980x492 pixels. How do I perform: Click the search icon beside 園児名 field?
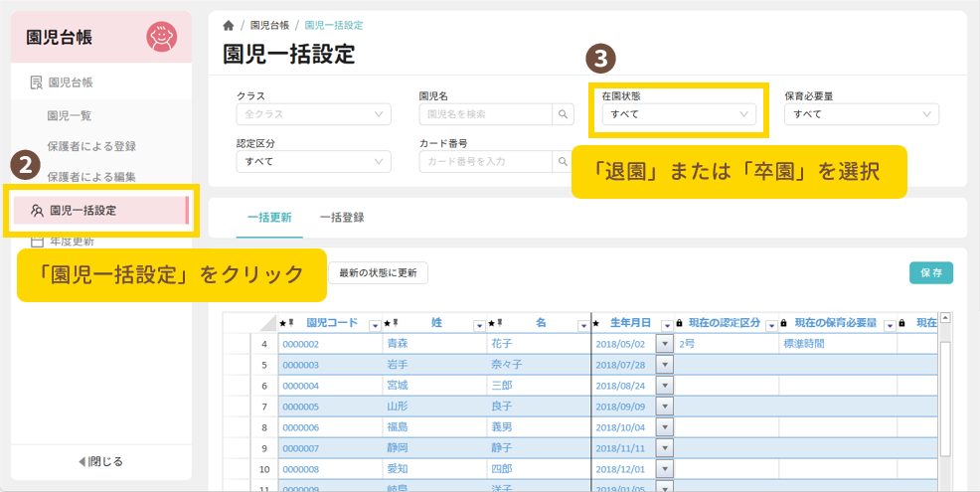pos(564,115)
